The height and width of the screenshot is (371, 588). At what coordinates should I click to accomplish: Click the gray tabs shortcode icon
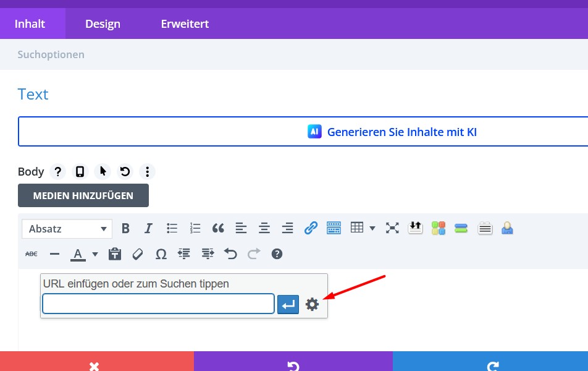[485, 228]
